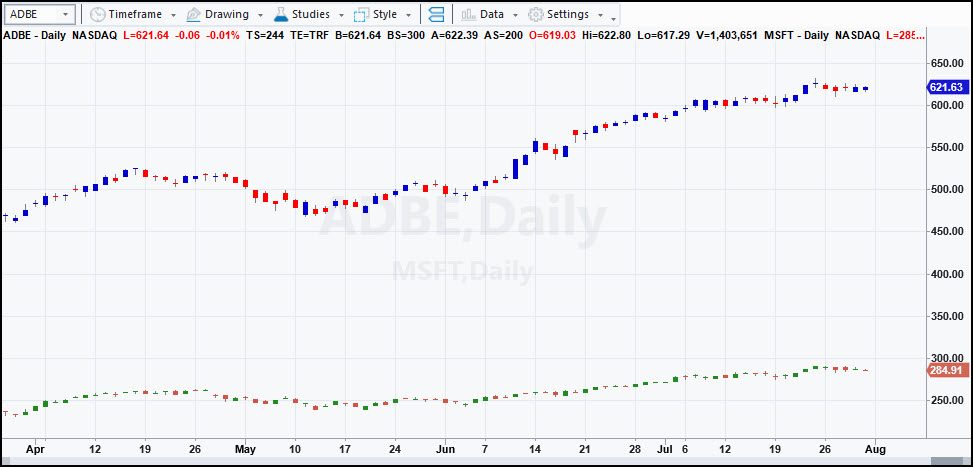Open the Drawing pencil tools button
This screenshot has width=973, height=467.
(x=218, y=14)
